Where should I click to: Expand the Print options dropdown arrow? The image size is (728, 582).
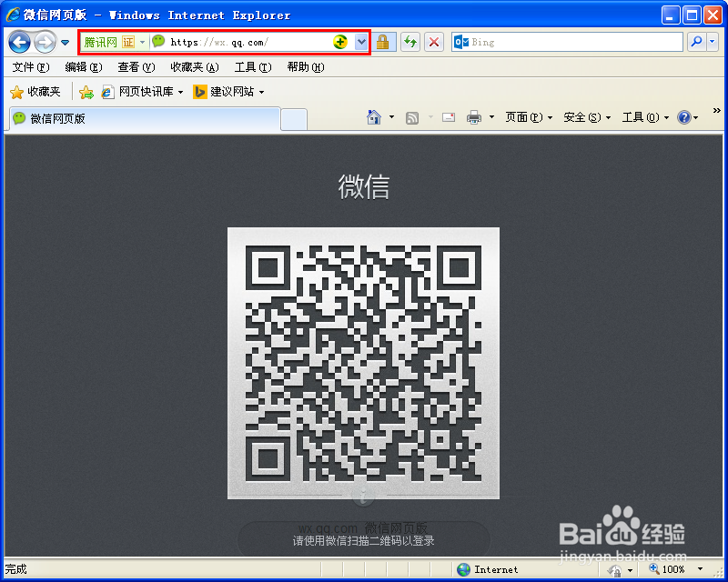(491, 117)
